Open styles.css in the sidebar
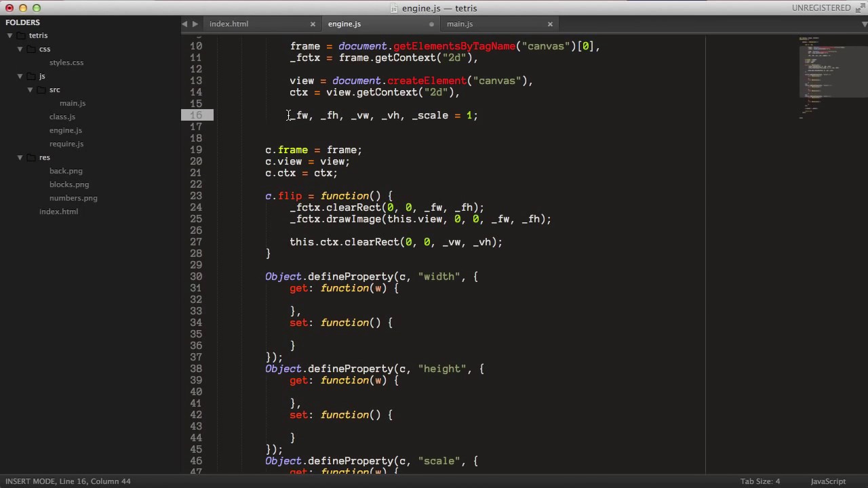The height and width of the screenshot is (488, 868). pyautogui.click(x=66, y=62)
